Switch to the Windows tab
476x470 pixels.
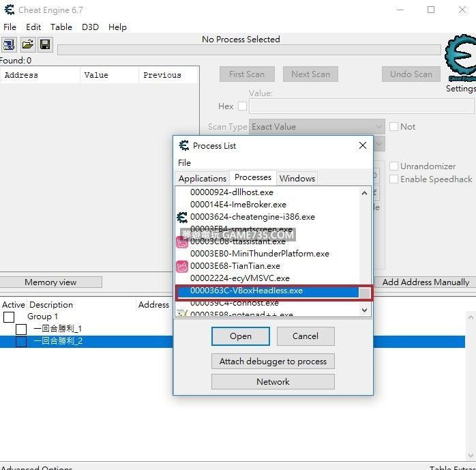(297, 178)
